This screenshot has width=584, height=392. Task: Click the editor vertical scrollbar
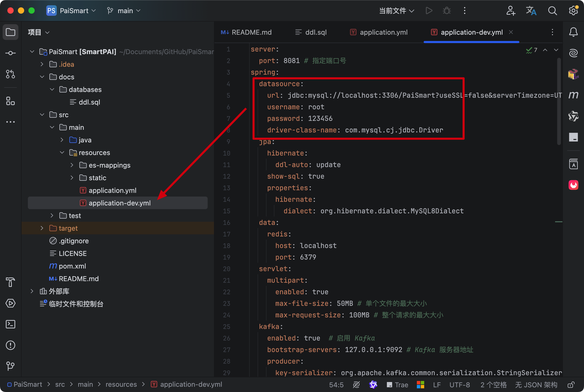coord(559,102)
